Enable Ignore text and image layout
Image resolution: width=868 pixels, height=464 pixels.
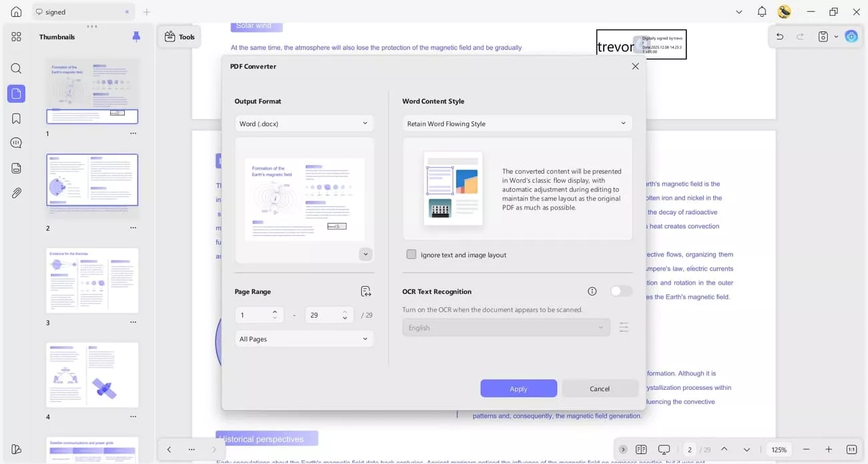tap(411, 254)
